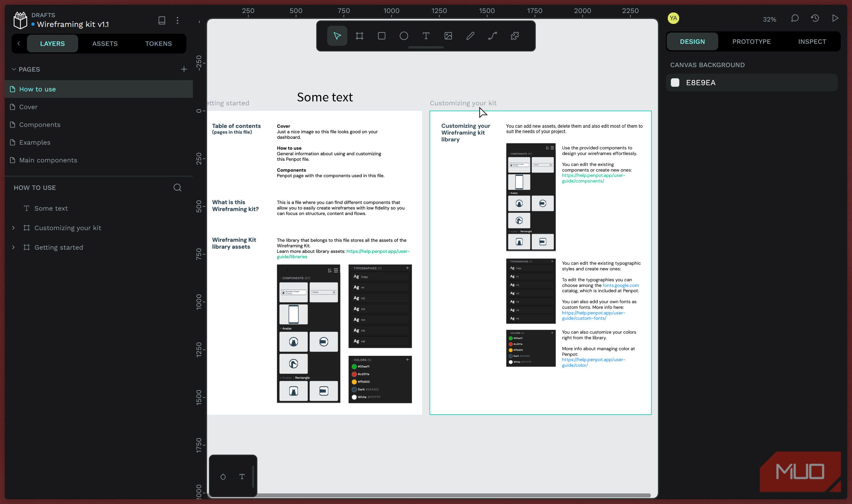852x504 pixels.
Task: Switch to the DESIGN tab
Action: [692, 41]
